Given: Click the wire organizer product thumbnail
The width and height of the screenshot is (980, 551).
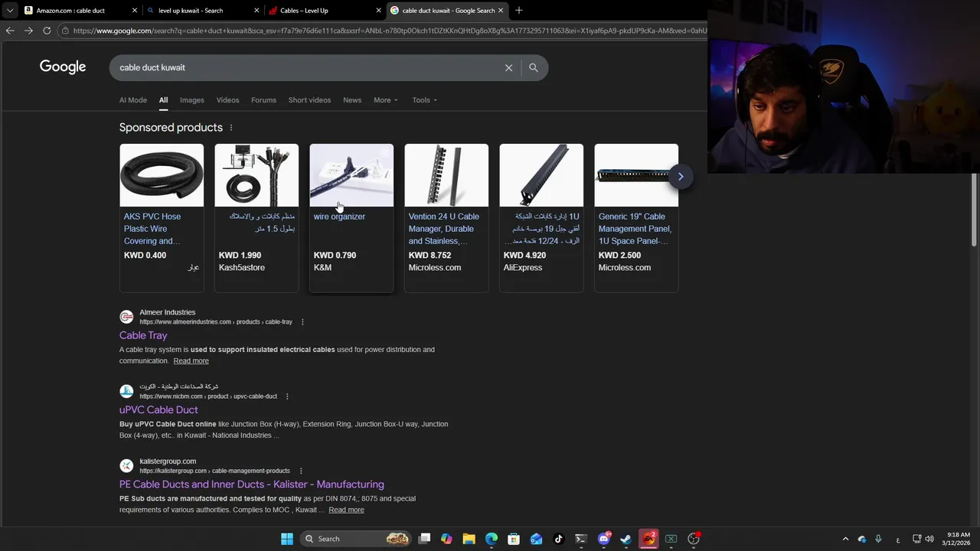Looking at the screenshot, I should point(351,175).
